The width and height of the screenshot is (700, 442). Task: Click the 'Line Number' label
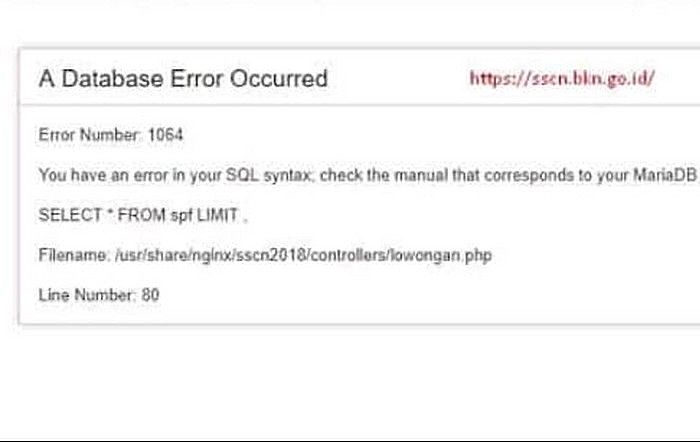[87, 295]
